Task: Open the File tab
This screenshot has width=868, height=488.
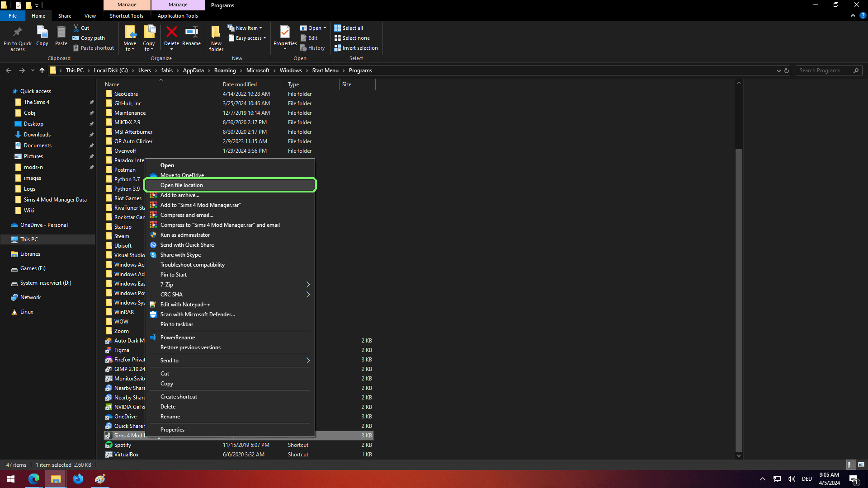Action: click(13, 16)
